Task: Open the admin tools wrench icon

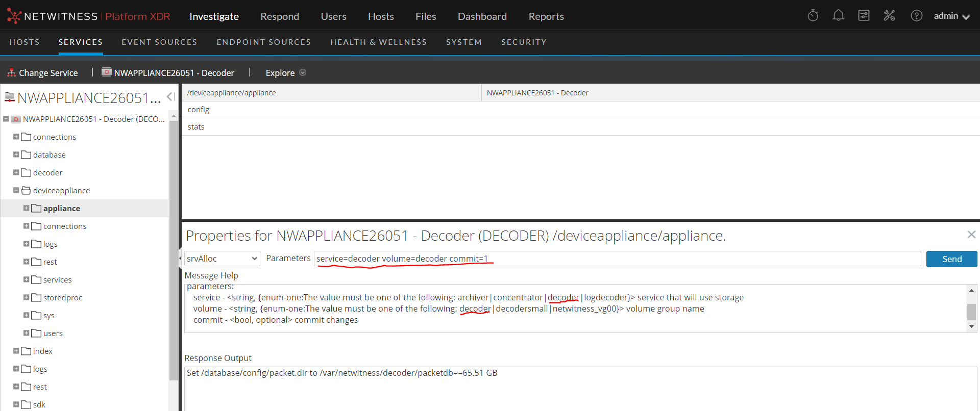Action: [x=889, y=16]
